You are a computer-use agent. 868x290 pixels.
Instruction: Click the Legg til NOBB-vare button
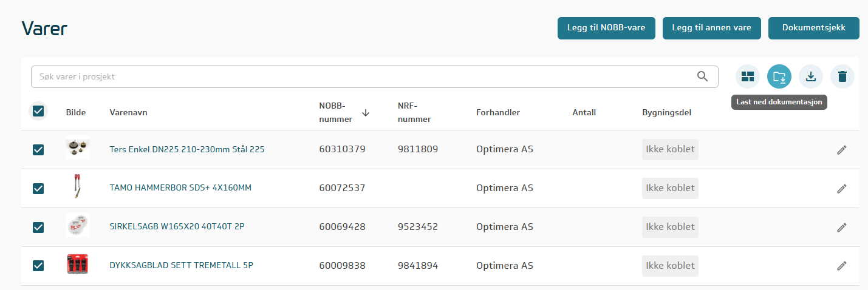(x=606, y=28)
